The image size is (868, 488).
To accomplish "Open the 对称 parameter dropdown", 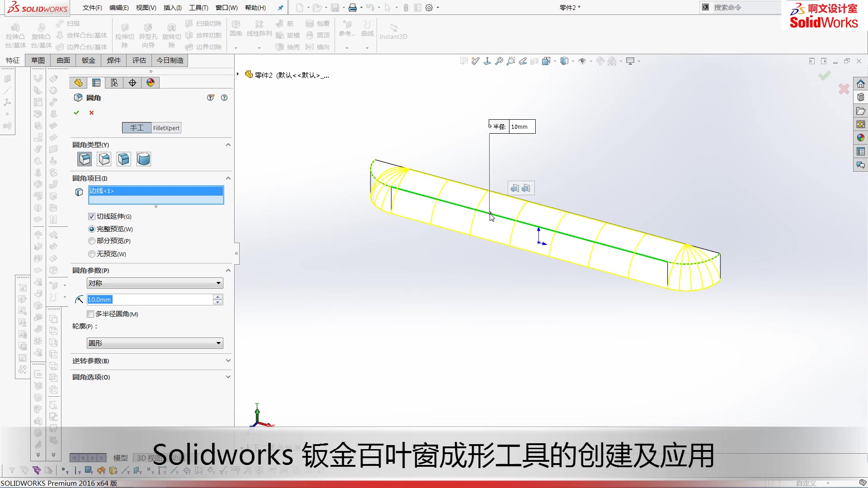I will pos(218,283).
